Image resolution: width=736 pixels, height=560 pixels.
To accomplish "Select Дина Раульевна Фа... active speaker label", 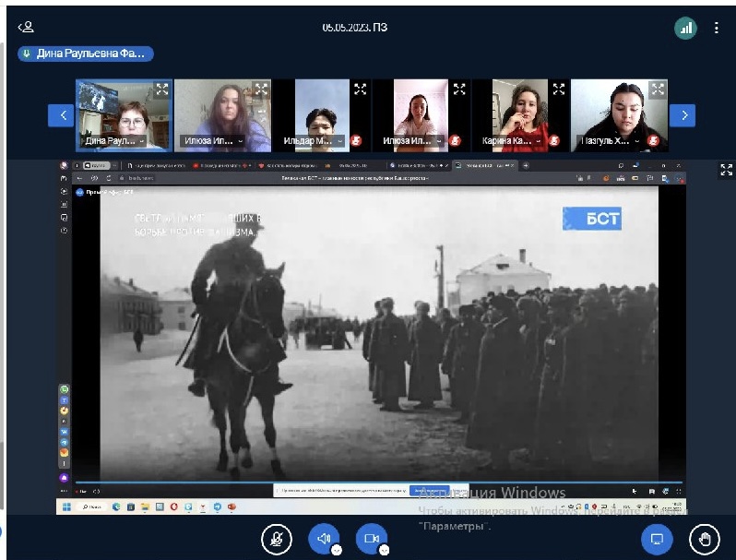I will tap(85, 54).
